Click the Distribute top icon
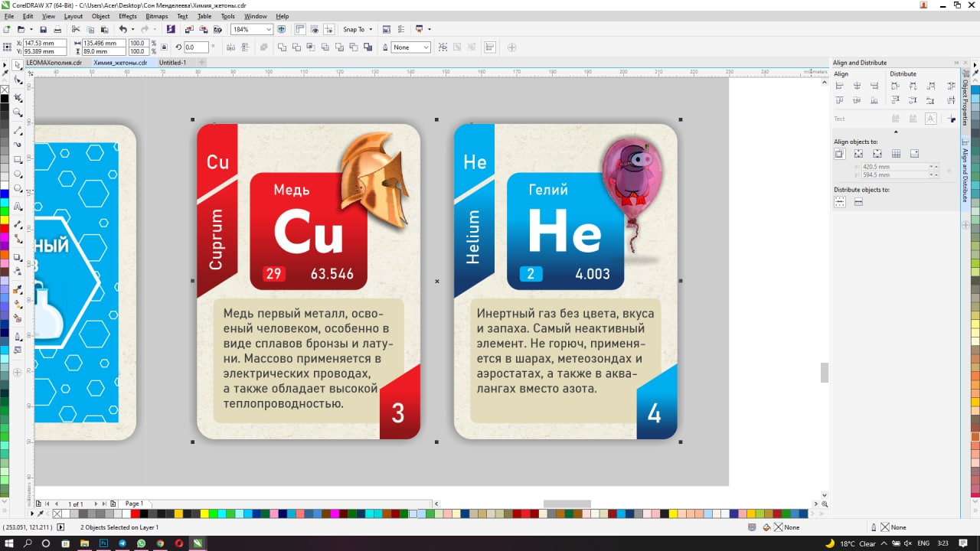 (895, 100)
